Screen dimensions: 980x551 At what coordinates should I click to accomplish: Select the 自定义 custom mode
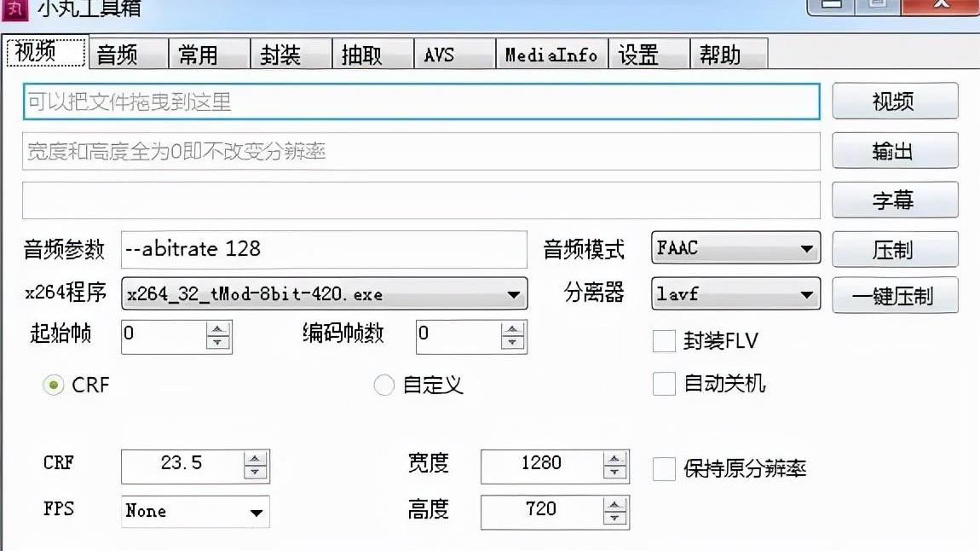(x=383, y=386)
